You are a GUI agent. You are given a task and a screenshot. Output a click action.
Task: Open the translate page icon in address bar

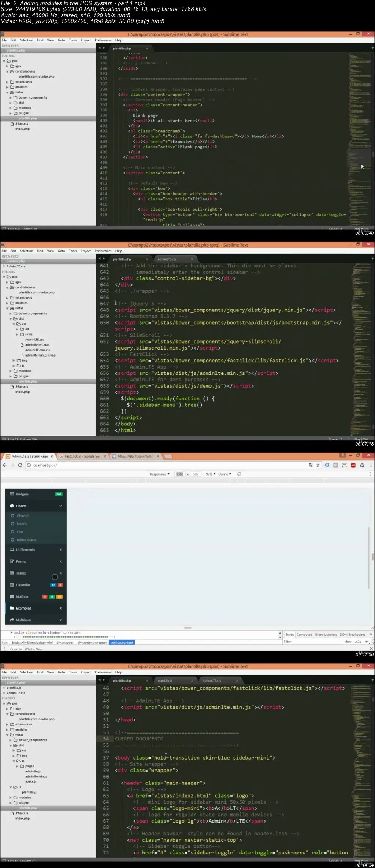[311, 465]
